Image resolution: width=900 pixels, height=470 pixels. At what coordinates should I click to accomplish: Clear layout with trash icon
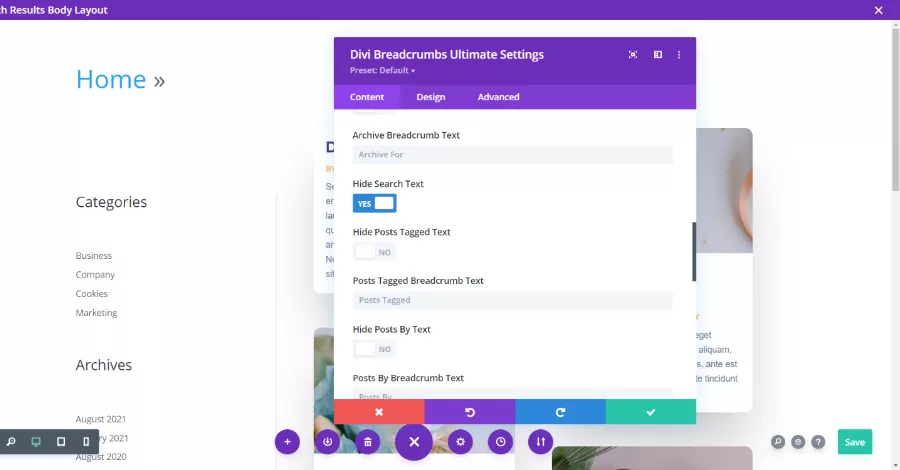(x=368, y=442)
